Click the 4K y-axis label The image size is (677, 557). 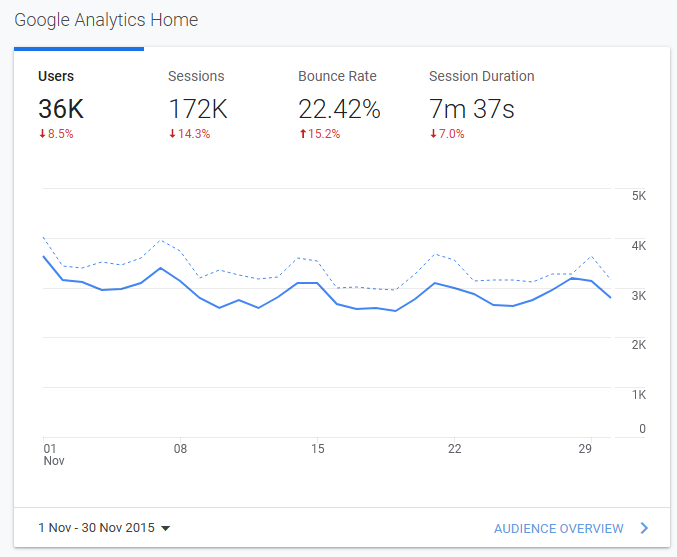(x=639, y=246)
